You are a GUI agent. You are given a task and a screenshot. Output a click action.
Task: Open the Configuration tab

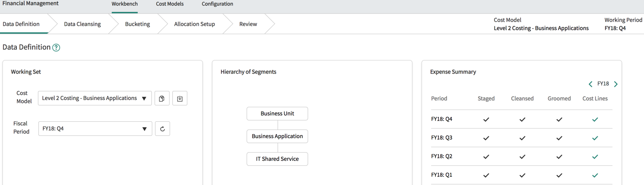point(217,4)
